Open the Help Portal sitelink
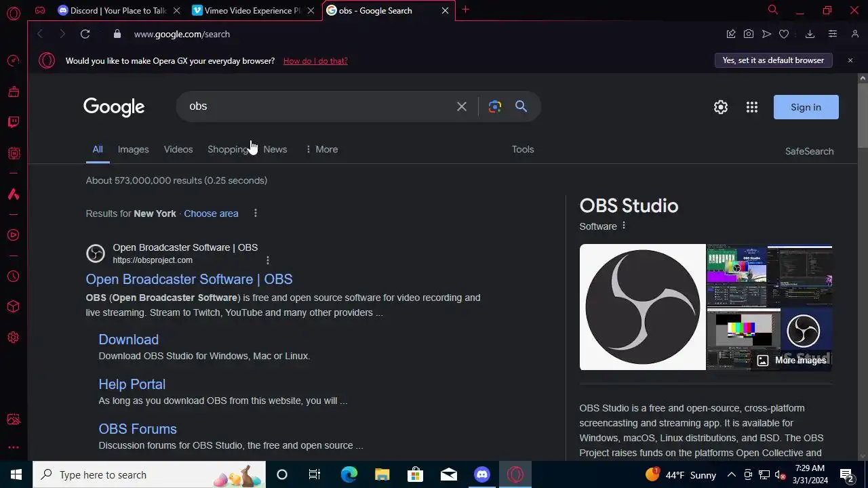 pos(132,384)
